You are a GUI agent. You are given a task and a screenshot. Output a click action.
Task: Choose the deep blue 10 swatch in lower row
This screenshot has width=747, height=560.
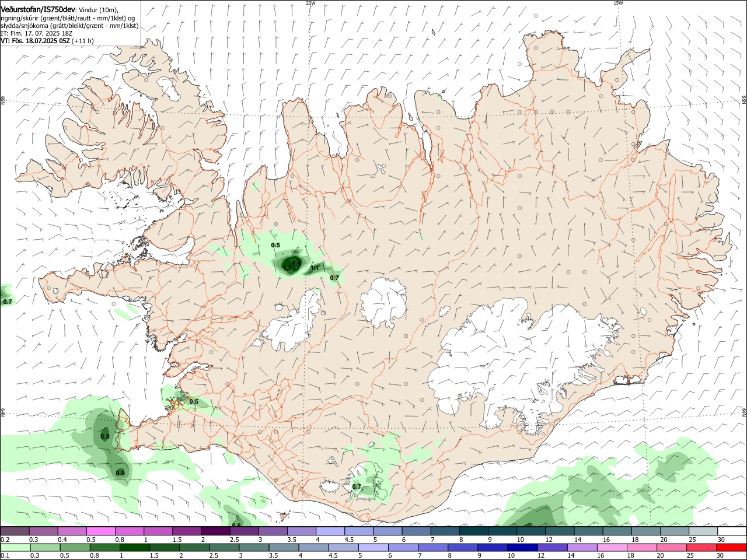click(522, 547)
